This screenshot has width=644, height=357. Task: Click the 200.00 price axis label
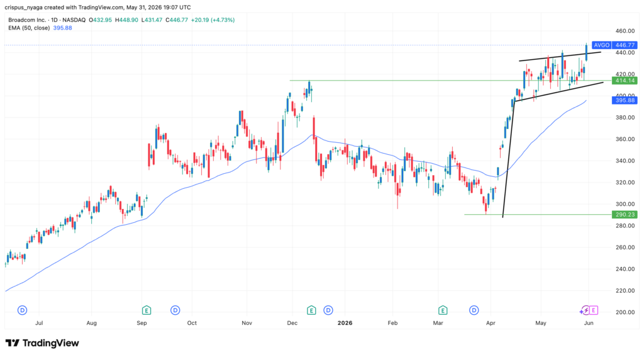pos(625,312)
